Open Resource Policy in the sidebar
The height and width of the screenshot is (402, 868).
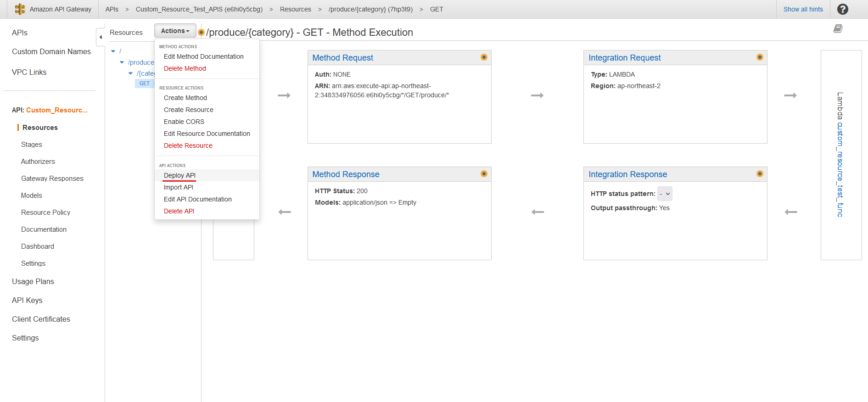pyautogui.click(x=46, y=212)
